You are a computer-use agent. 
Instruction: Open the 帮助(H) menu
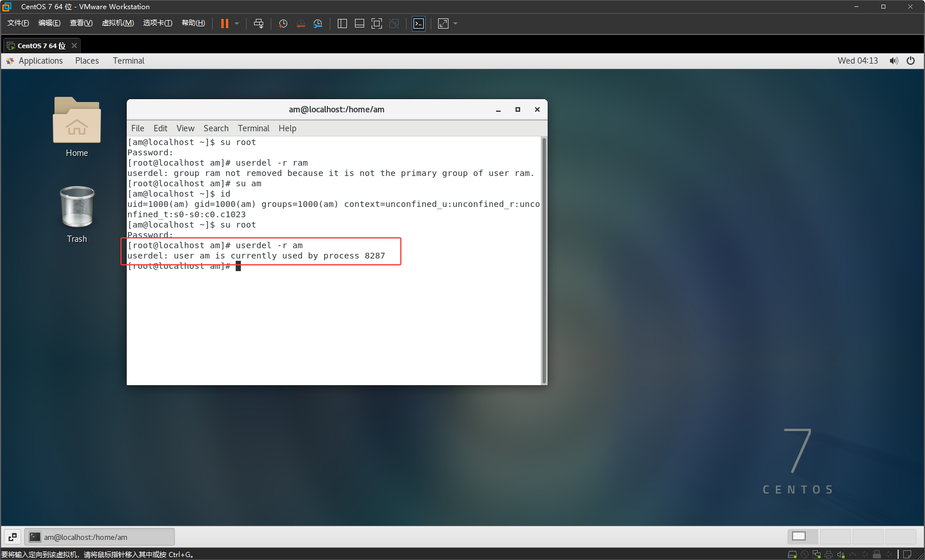193,23
